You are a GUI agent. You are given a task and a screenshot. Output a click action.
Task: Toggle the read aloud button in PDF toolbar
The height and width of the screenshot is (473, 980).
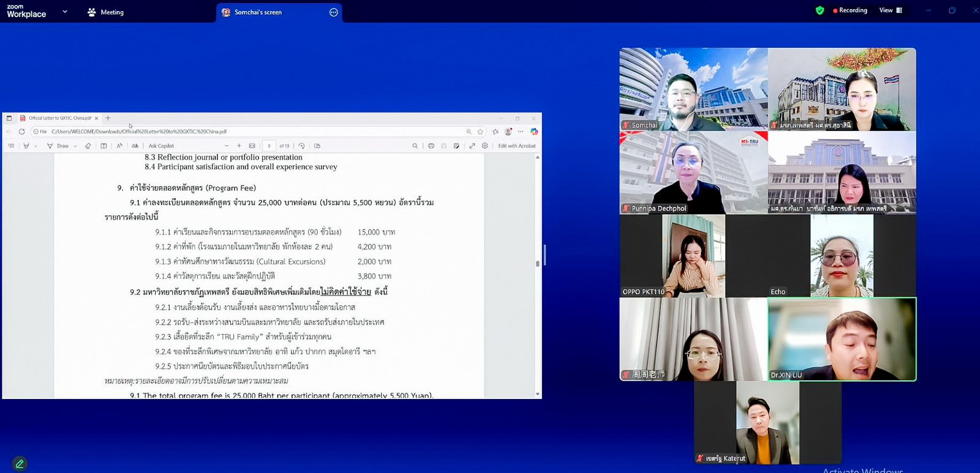click(x=119, y=146)
